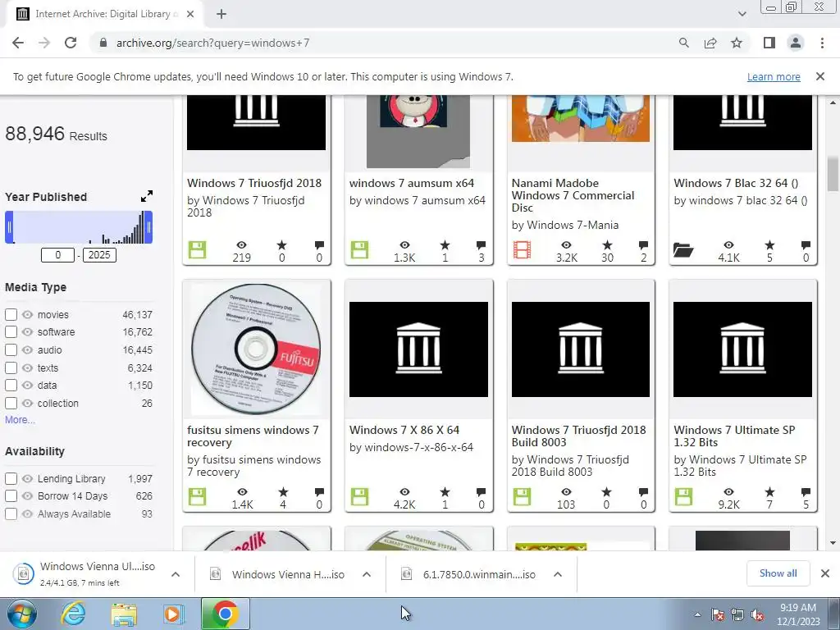Click views eye on Windows 7 X 86 X 64 card
Viewport: 840px width, 630px height.
coord(404,492)
